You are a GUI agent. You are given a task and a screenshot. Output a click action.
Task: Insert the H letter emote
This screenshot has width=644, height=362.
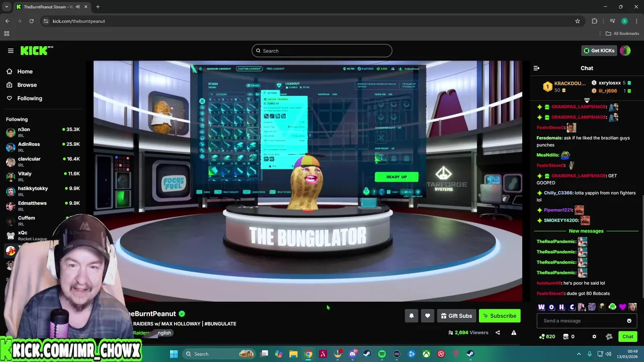click(561, 307)
